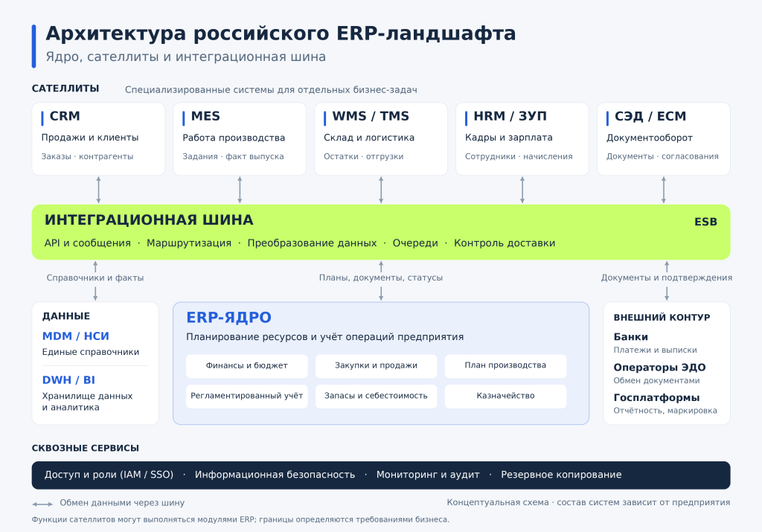The image size is (762, 532).
Task: Click the 'ERP-ЯДРО' heading
Action: point(229,317)
